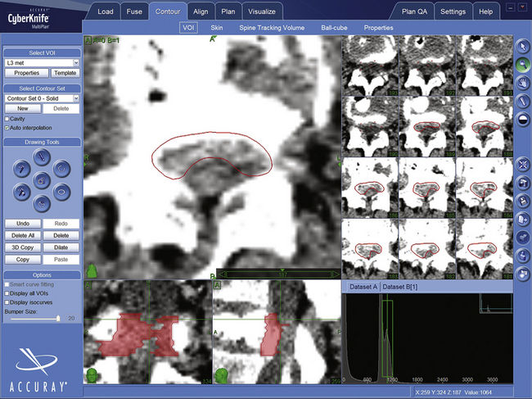The height and width of the screenshot is (399, 532).
Task: Choose the hand pan tool
Action: tap(522, 81)
